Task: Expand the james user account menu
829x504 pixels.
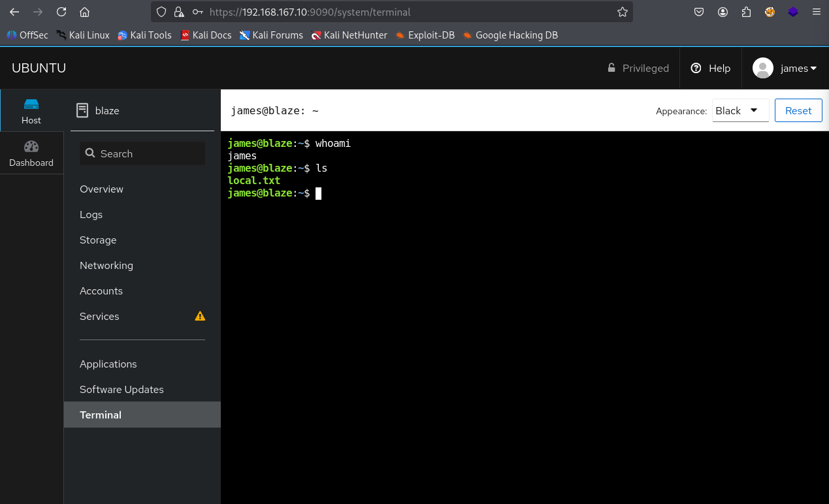Action: tap(785, 69)
